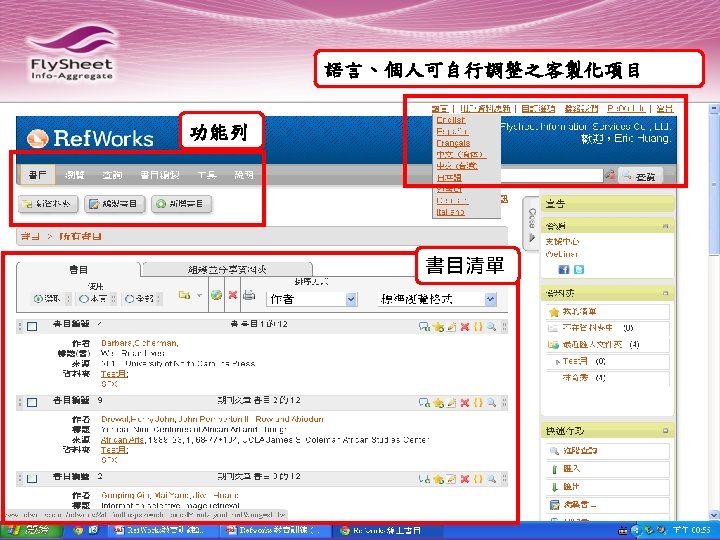The height and width of the screenshot is (540, 720).
Task: Open the Twitter icon in the sidebar
Action: 579,270
